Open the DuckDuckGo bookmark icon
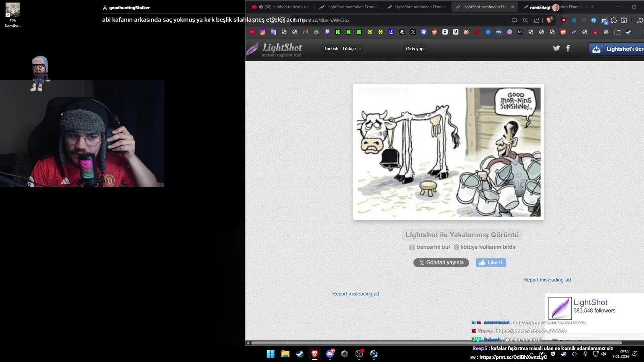Image resolution: width=644 pixels, height=362 pixels. point(466,32)
